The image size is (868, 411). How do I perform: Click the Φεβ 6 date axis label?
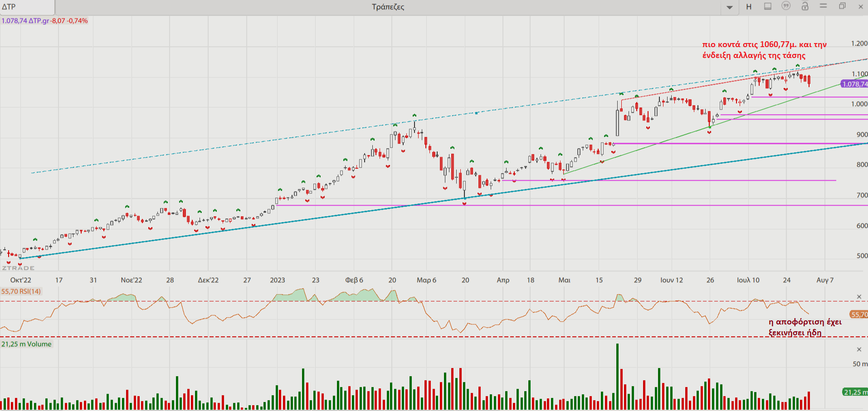[x=354, y=280]
